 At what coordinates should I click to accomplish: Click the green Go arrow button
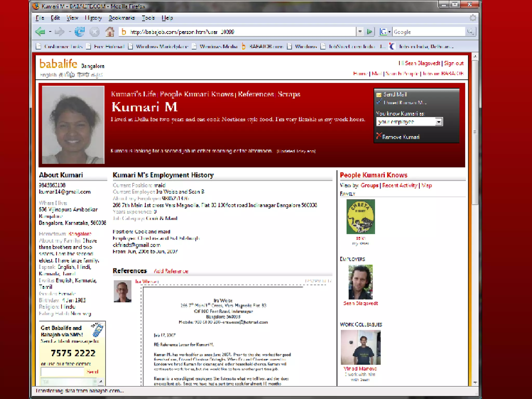coord(369,32)
